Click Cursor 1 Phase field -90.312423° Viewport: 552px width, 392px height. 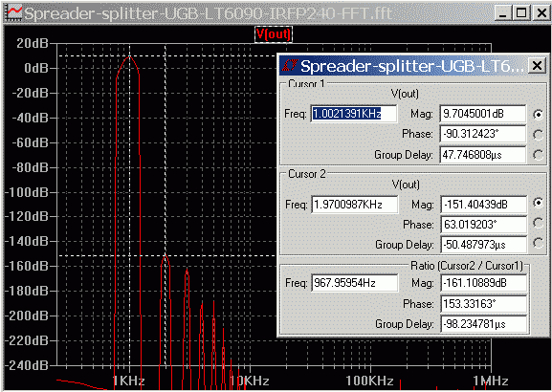[x=483, y=134]
